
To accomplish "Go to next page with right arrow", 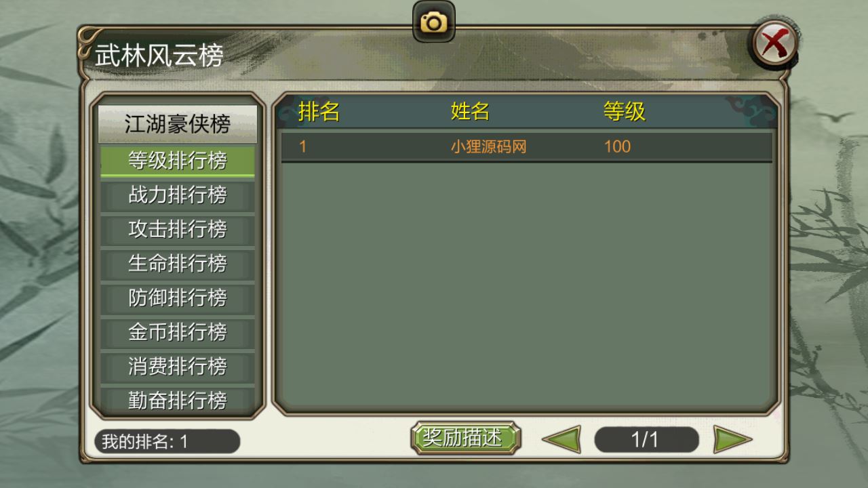I will tap(732, 440).
